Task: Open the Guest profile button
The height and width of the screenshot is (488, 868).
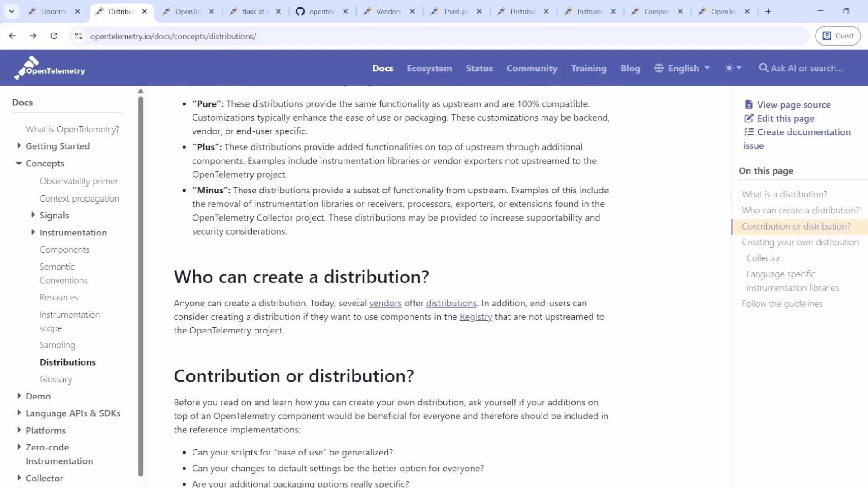Action: [838, 36]
